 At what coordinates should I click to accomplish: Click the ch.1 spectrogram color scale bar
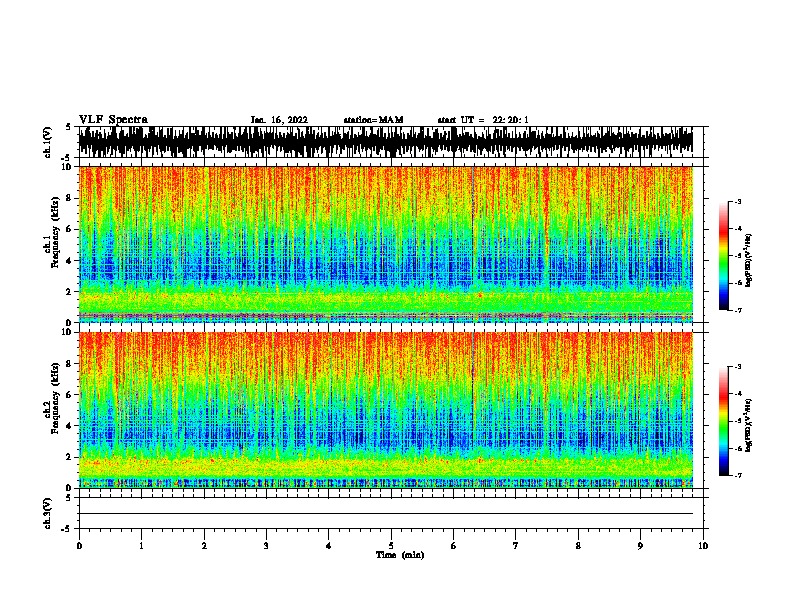(724, 256)
